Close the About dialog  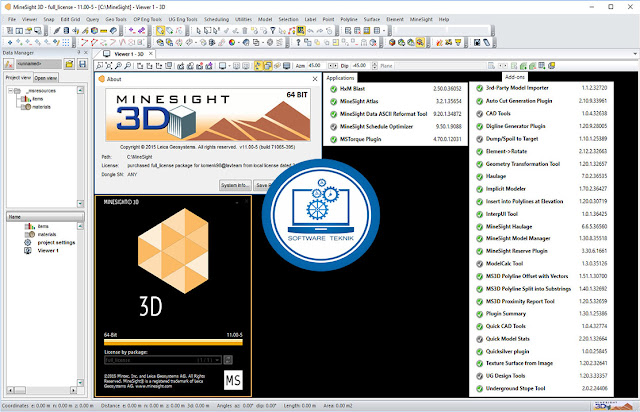click(x=315, y=79)
